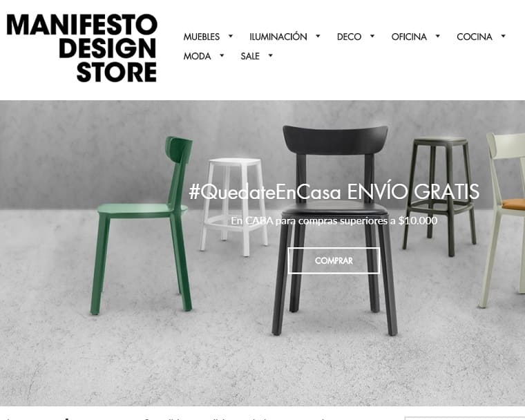Open the ILUMINACIÓN menu
The image size is (525, 420).
point(278,37)
